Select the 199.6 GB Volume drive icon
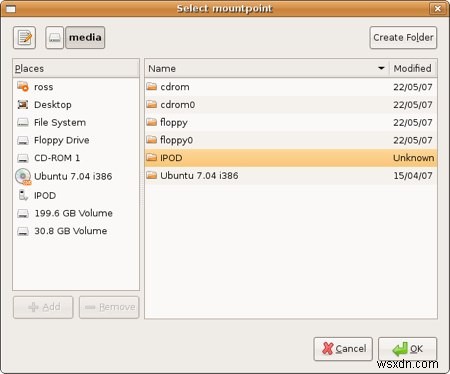This screenshot has width=450, height=374. tap(23, 213)
